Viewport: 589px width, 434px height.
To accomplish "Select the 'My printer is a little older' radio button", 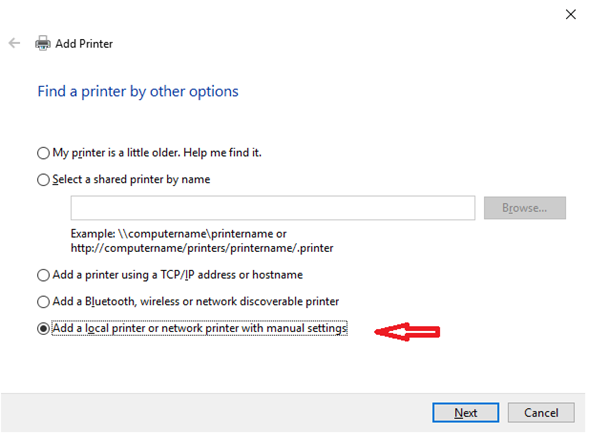I will click(x=43, y=153).
